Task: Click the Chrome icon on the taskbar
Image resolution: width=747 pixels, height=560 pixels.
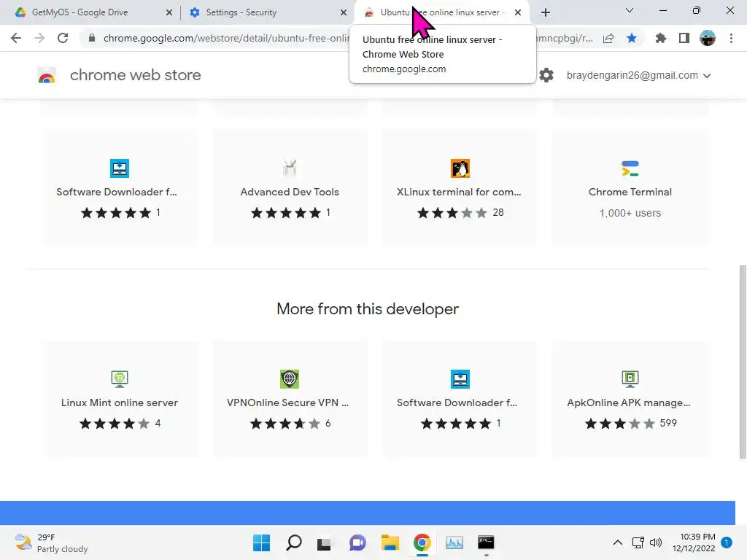Action: [422, 542]
